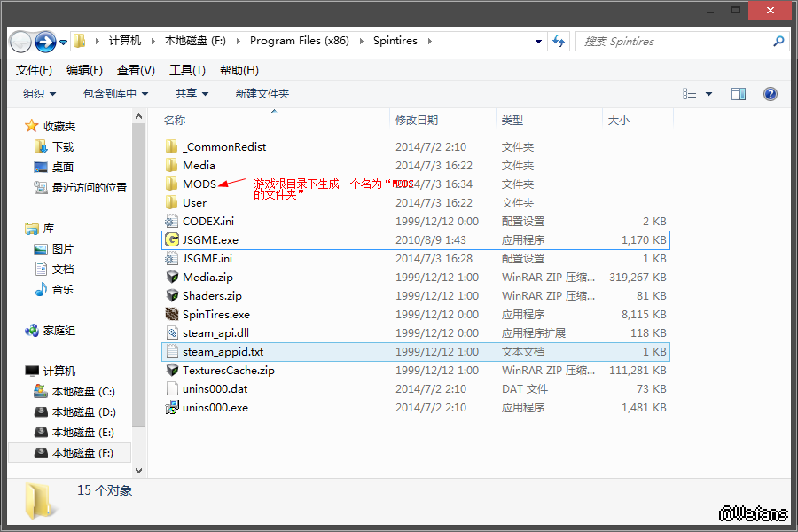Open the 共享 dropdown
798x532 pixels.
pyautogui.click(x=192, y=94)
